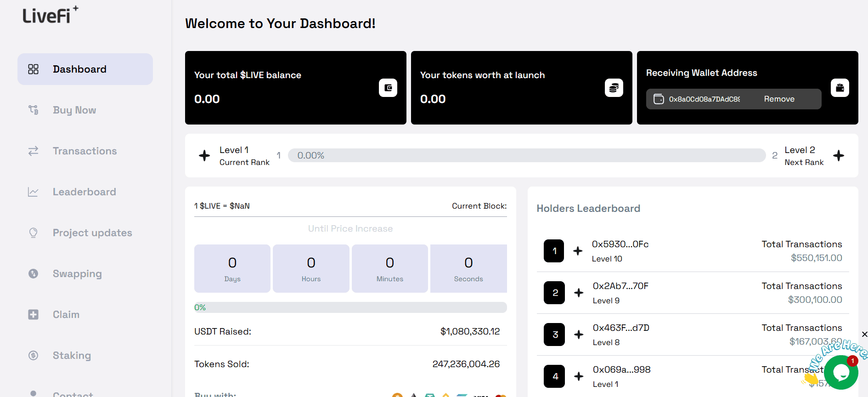Open the live chat bubble

point(841,373)
